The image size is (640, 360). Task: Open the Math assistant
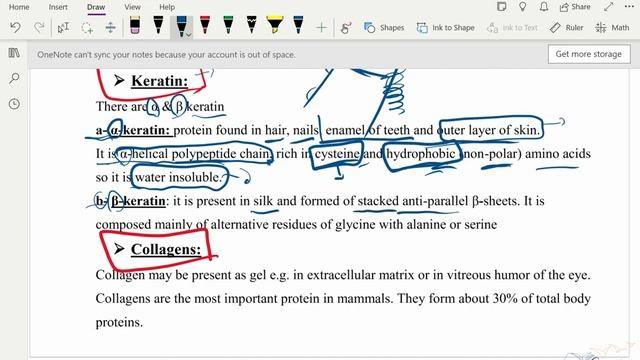(x=612, y=28)
